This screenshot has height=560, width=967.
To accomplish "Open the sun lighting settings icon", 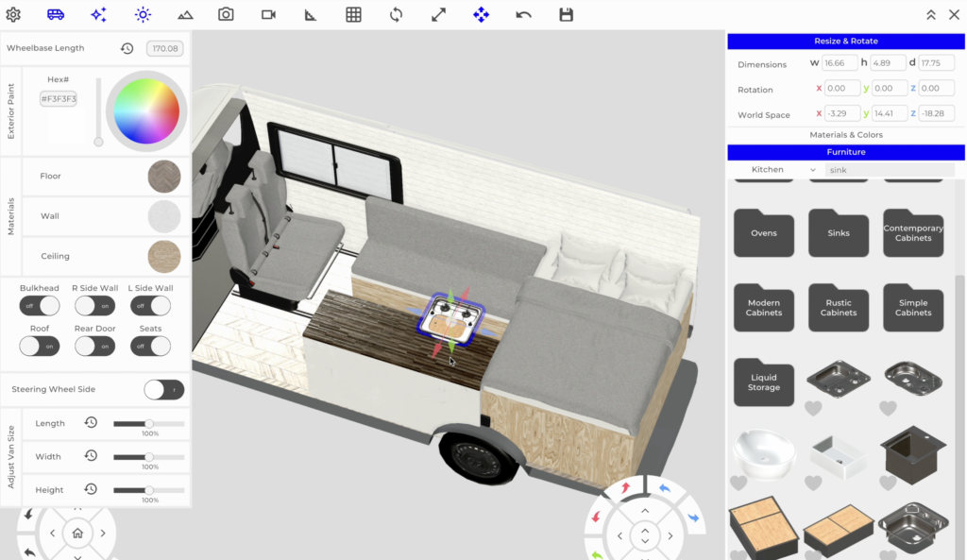I will [x=143, y=14].
